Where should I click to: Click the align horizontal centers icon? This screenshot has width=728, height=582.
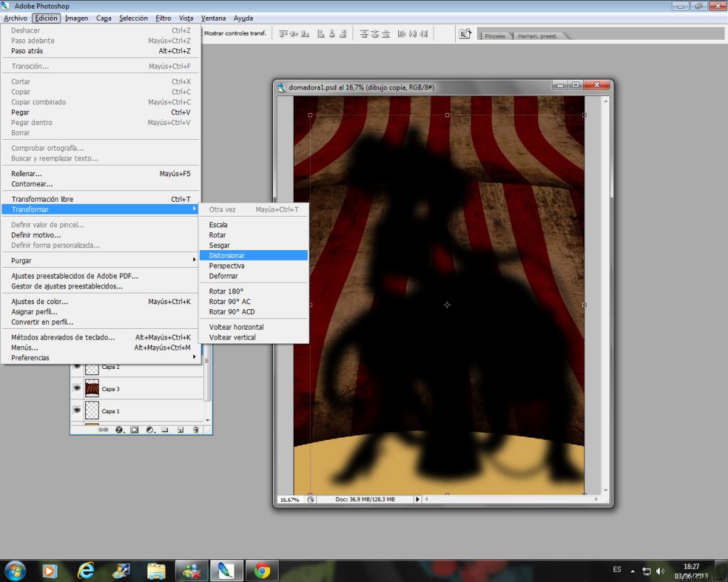[332, 34]
